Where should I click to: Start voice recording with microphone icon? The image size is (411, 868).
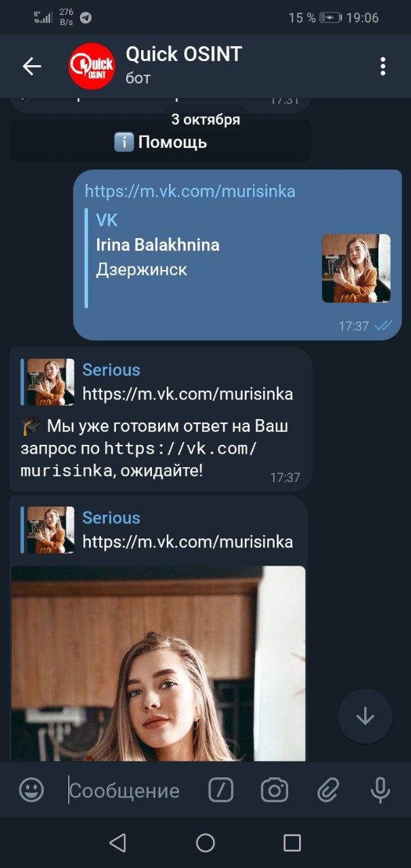coord(380,790)
